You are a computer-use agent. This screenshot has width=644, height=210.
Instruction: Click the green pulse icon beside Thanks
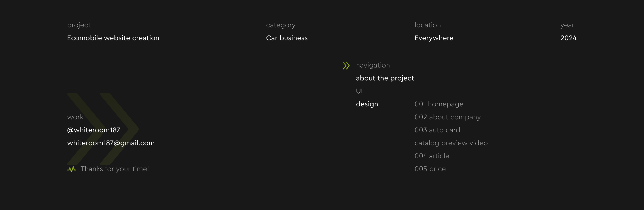[x=72, y=169]
